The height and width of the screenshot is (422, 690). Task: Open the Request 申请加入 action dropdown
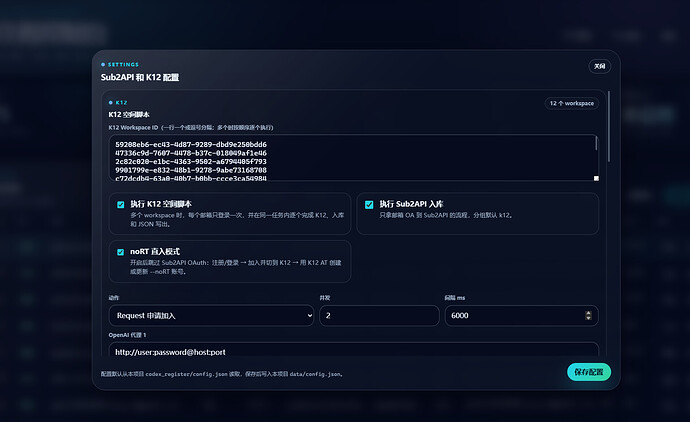tap(211, 316)
